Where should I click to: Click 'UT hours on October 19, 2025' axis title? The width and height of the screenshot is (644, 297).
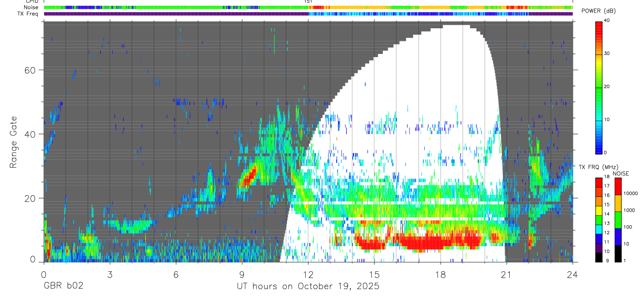[x=307, y=287]
